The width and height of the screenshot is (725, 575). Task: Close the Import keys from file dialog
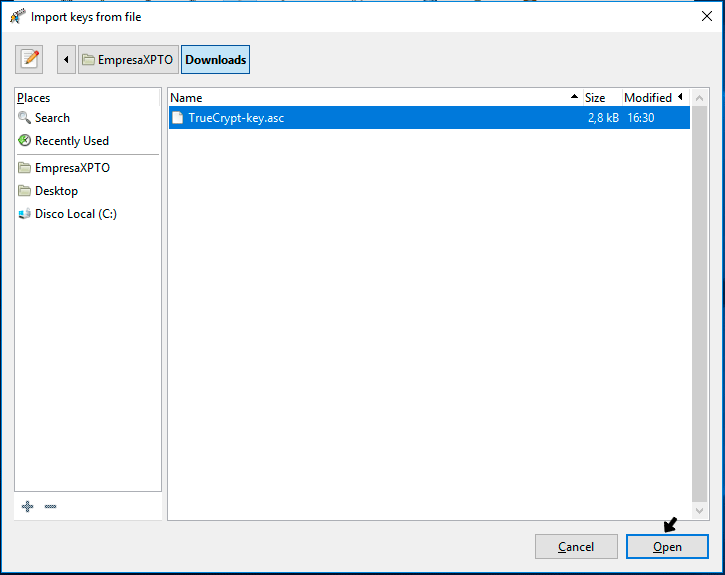coord(707,16)
